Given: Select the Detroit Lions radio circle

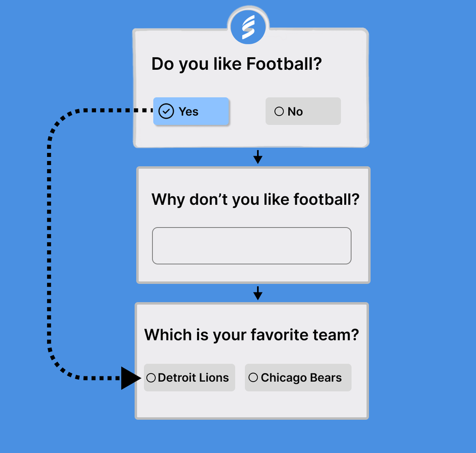Looking at the screenshot, I should [x=151, y=378].
